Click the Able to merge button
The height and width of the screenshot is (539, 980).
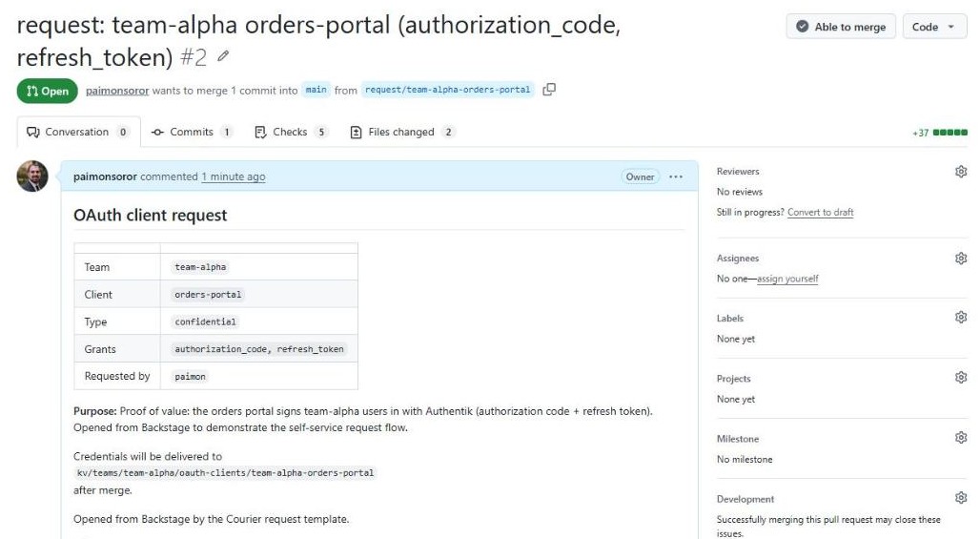841,27
